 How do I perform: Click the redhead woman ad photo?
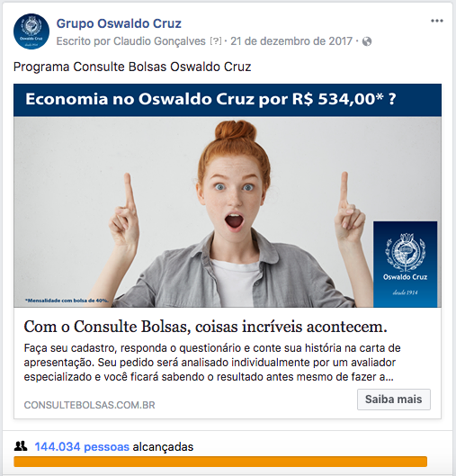[228, 211]
